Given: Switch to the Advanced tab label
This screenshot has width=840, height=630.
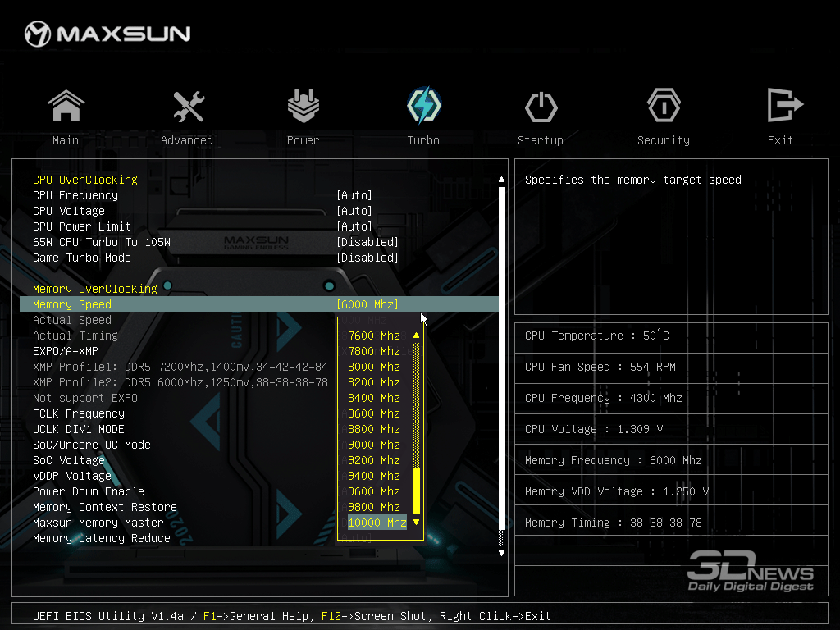Looking at the screenshot, I should pos(187,140).
